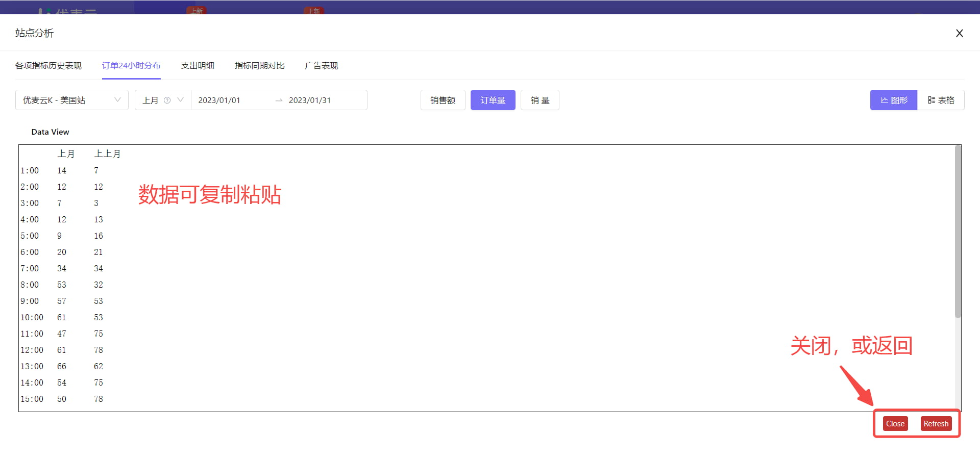
Task: Click the help icon beside 上月
Action: pos(167,100)
